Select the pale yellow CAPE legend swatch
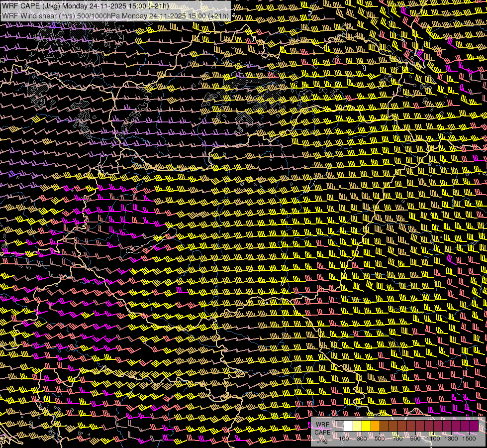 pos(358,426)
